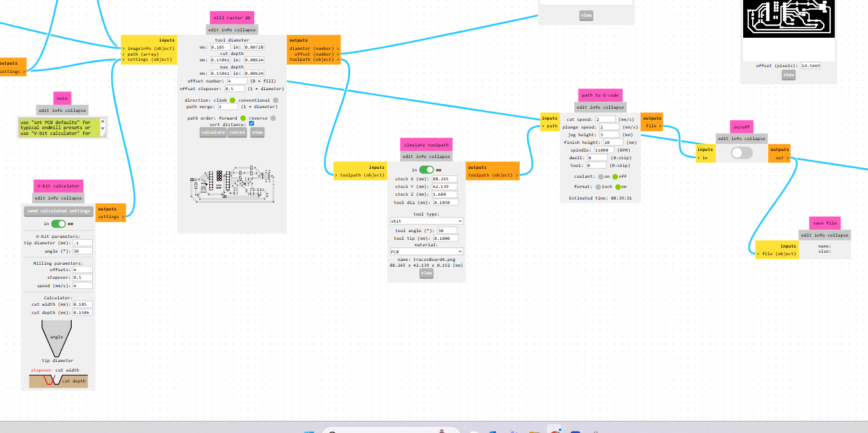Collapse the mill raster 2D module
Viewport: 868px width, 433px height.
click(246, 30)
